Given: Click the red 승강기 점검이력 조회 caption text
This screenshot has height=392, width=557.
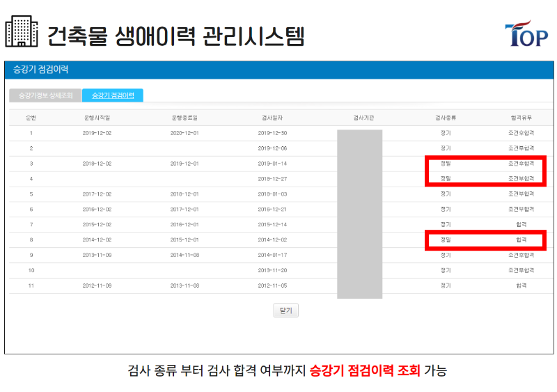Looking at the screenshot, I should [365, 370].
